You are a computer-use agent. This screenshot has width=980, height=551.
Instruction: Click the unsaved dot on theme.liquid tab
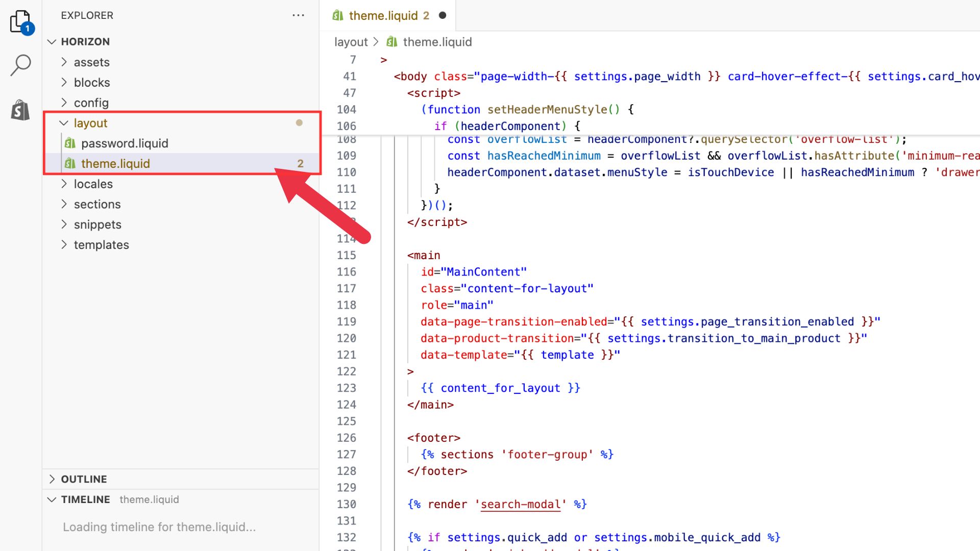[x=443, y=15]
